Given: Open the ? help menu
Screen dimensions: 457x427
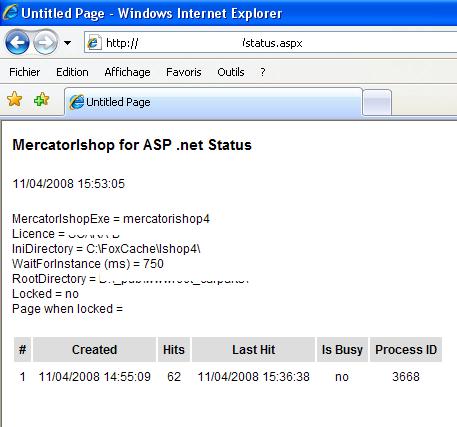Looking at the screenshot, I should tap(263, 72).
